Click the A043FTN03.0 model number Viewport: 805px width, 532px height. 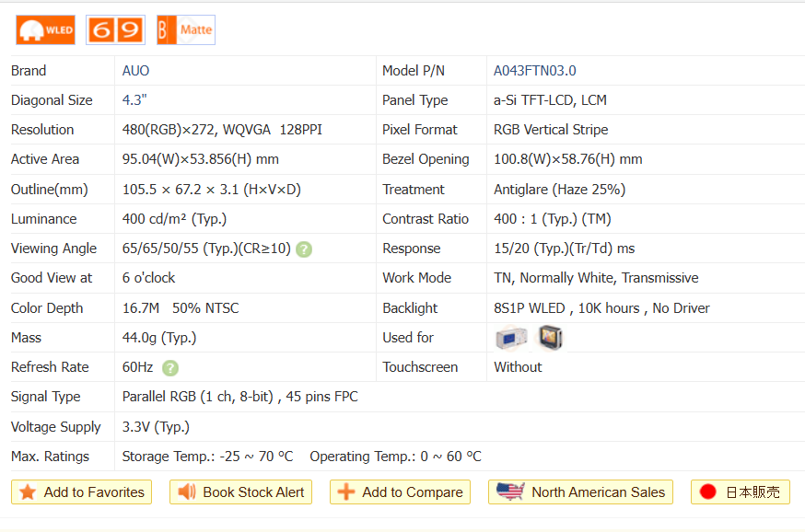pyautogui.click(x=534, y=71)
